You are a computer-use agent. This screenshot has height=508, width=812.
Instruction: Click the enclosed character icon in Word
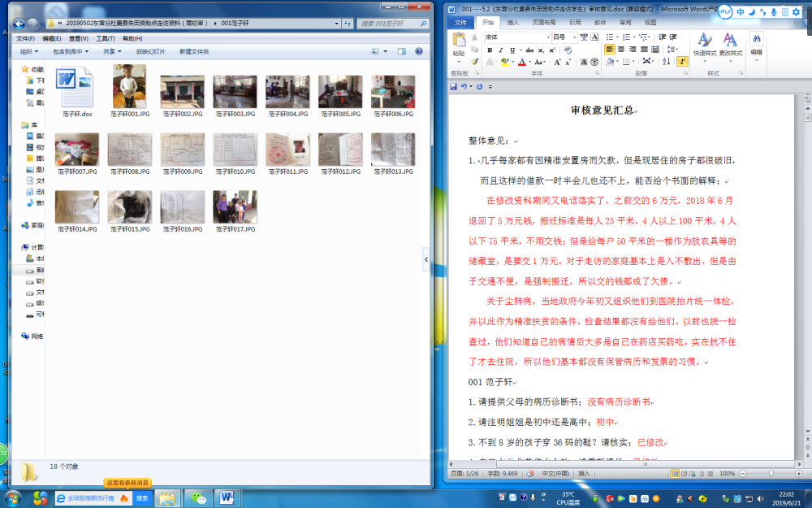[594, 63]
